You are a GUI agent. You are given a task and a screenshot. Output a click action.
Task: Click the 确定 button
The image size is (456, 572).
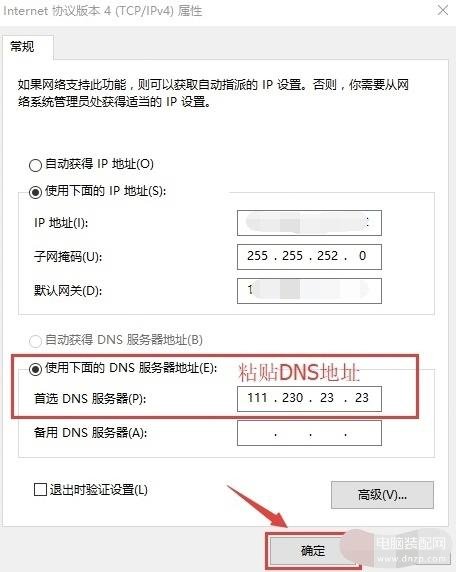[313, 550]
